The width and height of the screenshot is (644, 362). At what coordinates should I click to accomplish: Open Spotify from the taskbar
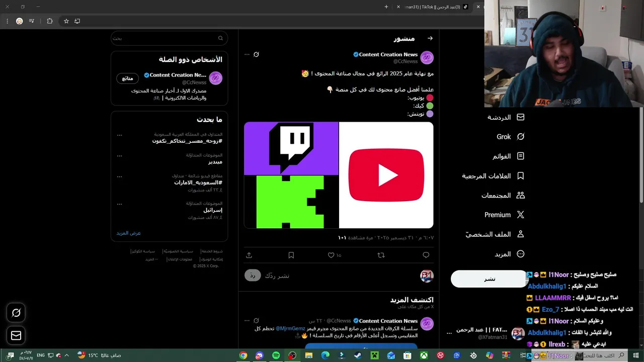pos(276,355)
